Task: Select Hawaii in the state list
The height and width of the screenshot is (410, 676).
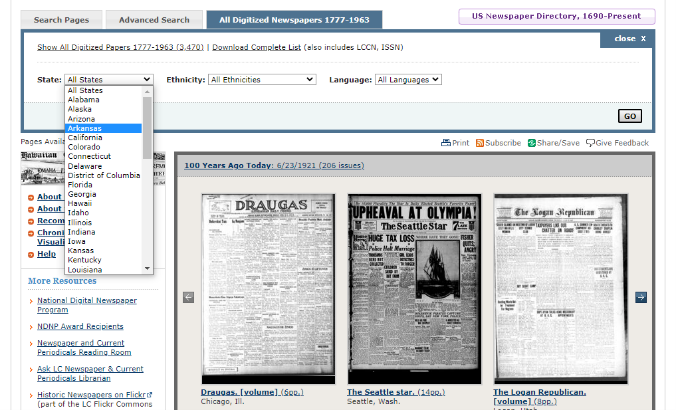Action: [103, 203]
